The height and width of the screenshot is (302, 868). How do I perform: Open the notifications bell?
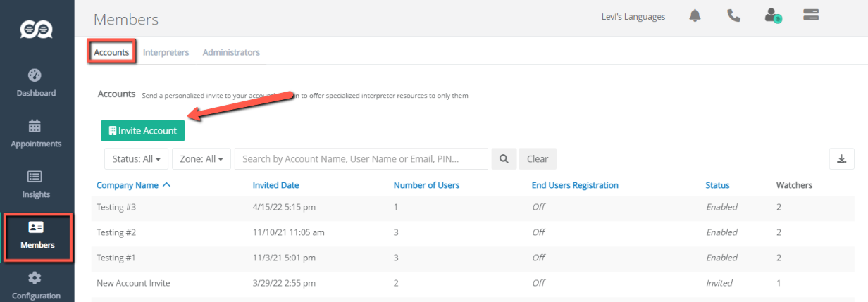pos(695,16)
